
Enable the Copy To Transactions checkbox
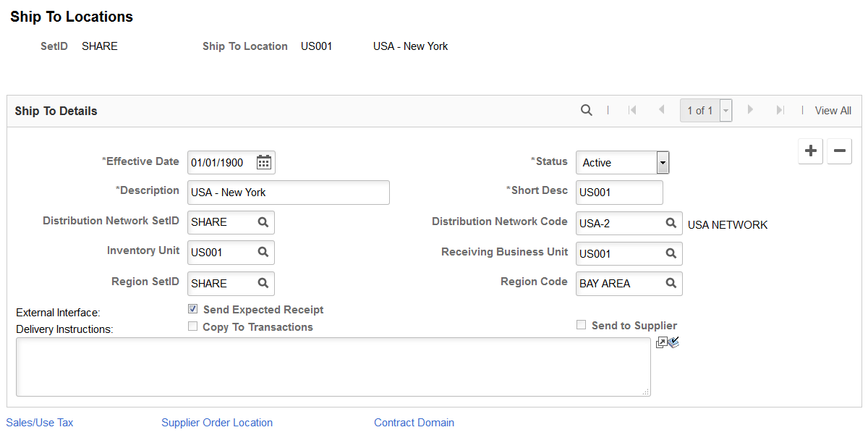[193, 326]
